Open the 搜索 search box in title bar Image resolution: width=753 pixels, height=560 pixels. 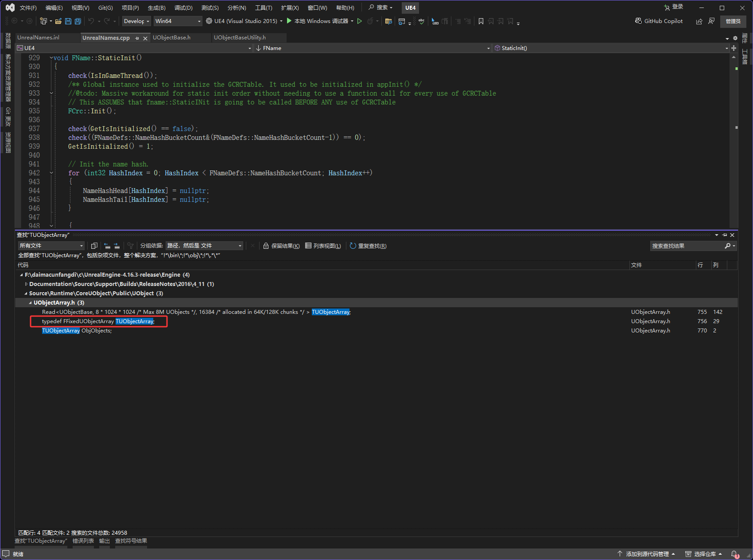[x=380, y=8]
